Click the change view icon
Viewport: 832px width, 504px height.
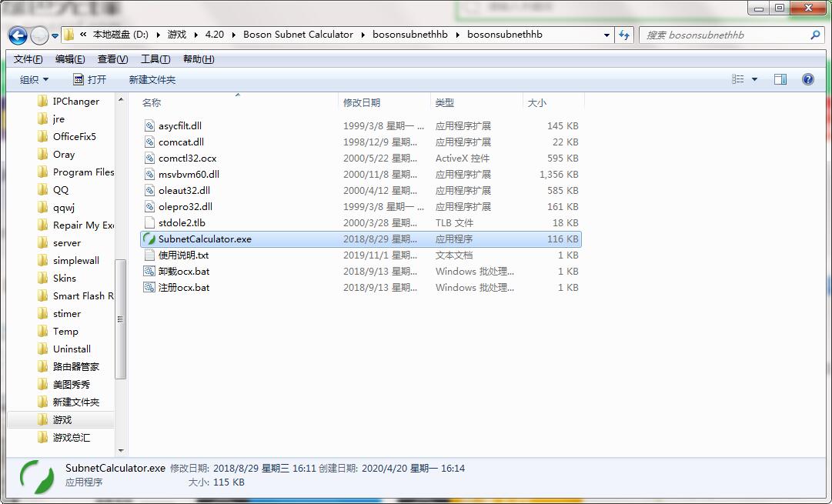point(737,79)
